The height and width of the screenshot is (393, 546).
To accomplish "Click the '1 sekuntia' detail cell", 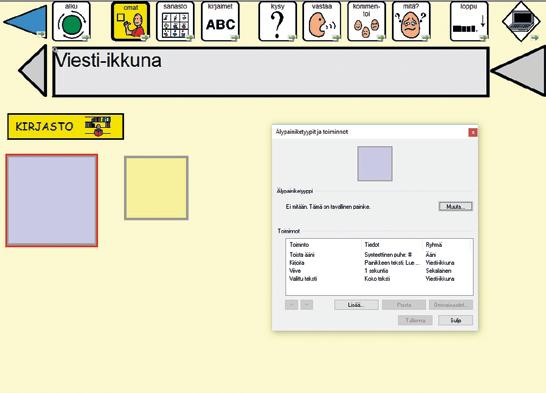I will (x=376, y=271).
